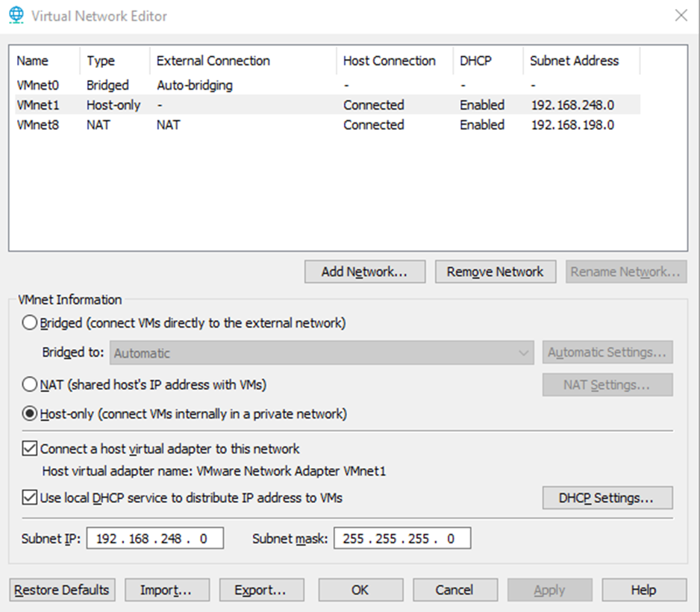This screenshot has height=612, width=700.
Task: Click Remove Network button
Action: (496, 272)
